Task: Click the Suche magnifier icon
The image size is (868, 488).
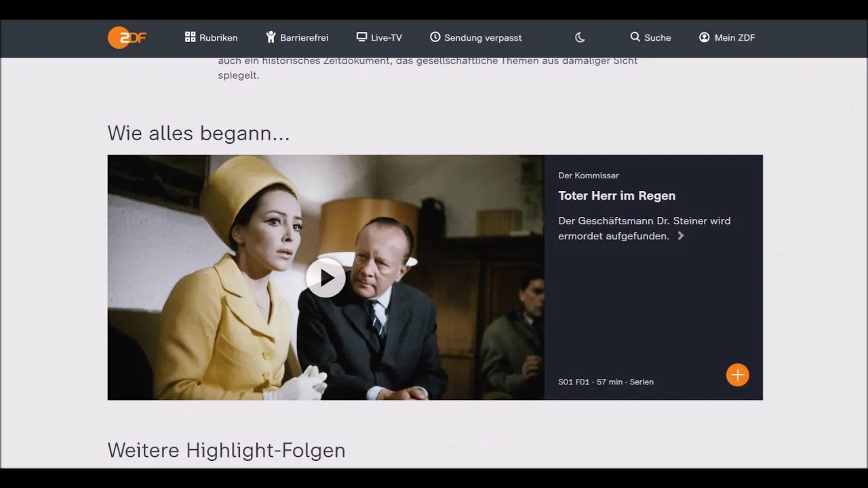Action: [635, 37]
